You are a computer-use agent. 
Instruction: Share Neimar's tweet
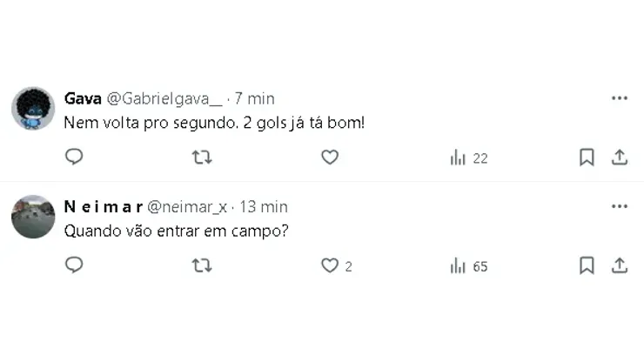pyautogui.click(x=620, y=265)
